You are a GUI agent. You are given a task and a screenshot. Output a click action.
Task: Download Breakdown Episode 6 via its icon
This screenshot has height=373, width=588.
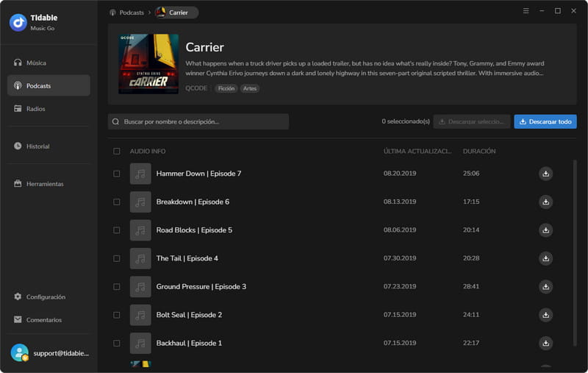[x=545, y=202]
